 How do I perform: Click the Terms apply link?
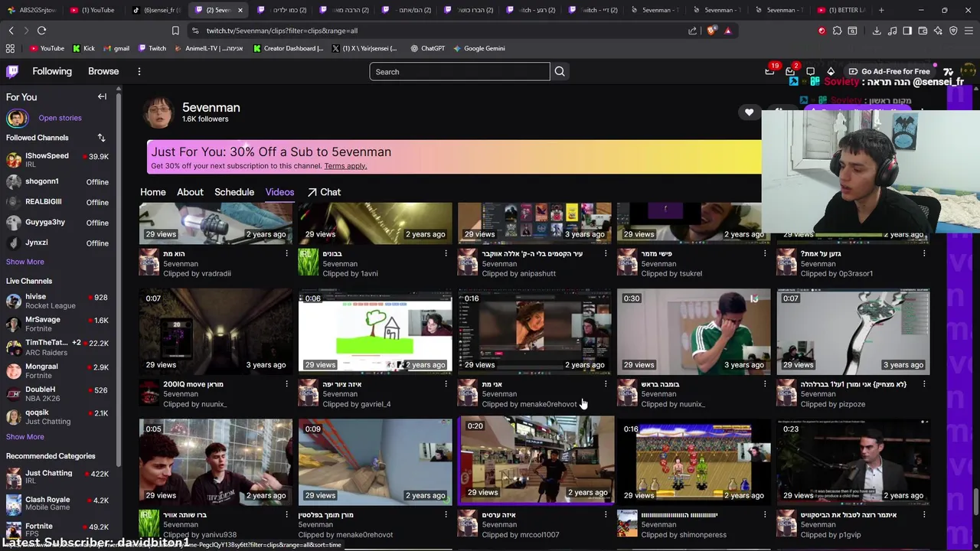point(345,166)
